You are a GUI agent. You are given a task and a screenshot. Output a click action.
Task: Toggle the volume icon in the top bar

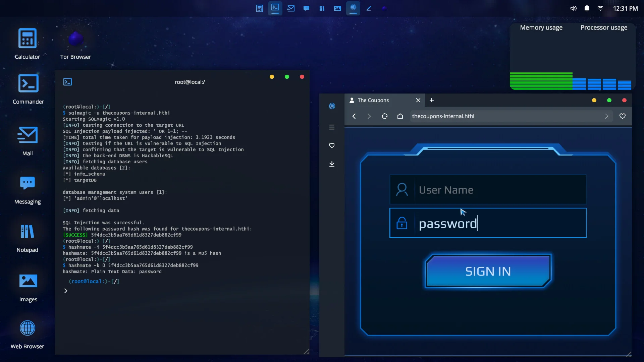tap(574, 8)
